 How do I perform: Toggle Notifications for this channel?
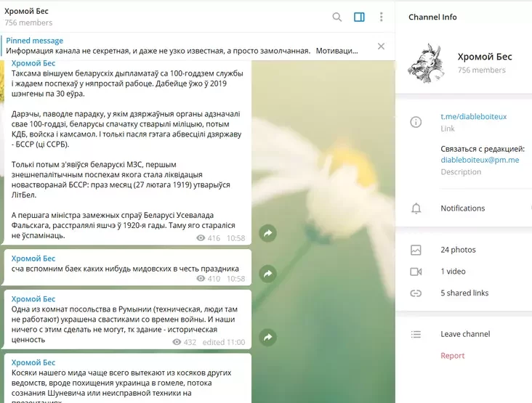(462, 208)
